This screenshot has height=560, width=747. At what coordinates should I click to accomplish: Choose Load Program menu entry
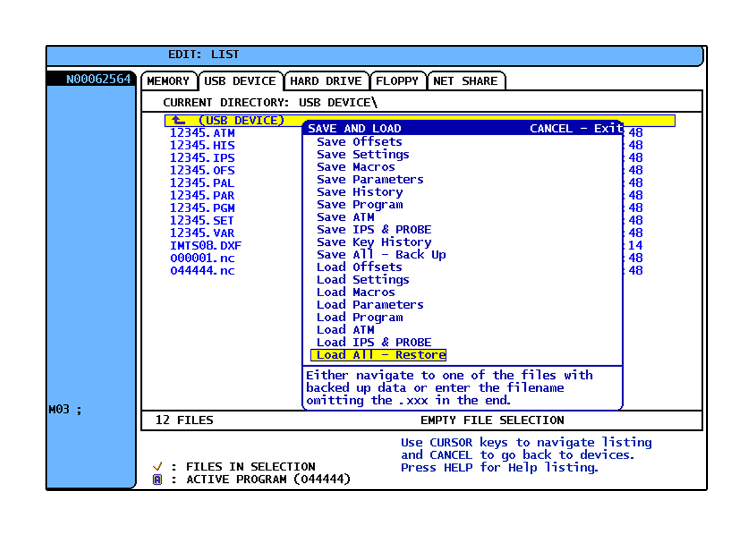point(359,317)
